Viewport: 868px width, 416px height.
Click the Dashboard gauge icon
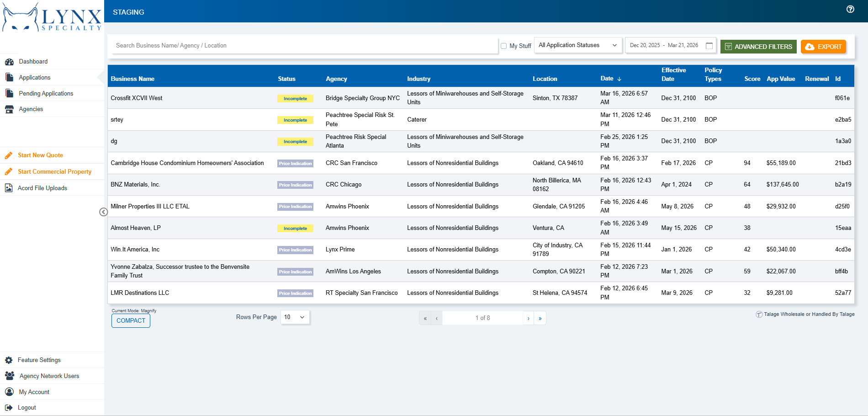pos(9,62)
